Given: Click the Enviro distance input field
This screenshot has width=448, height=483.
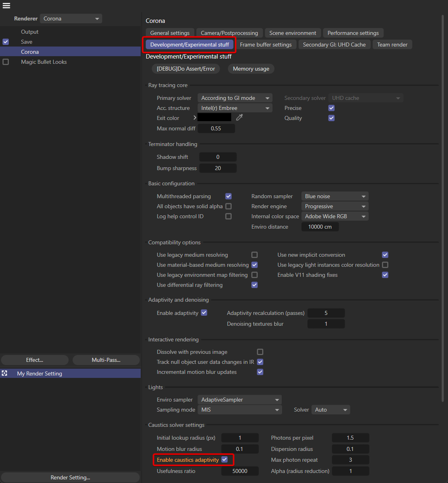Looking at the screenshot, I should (320, 227).
